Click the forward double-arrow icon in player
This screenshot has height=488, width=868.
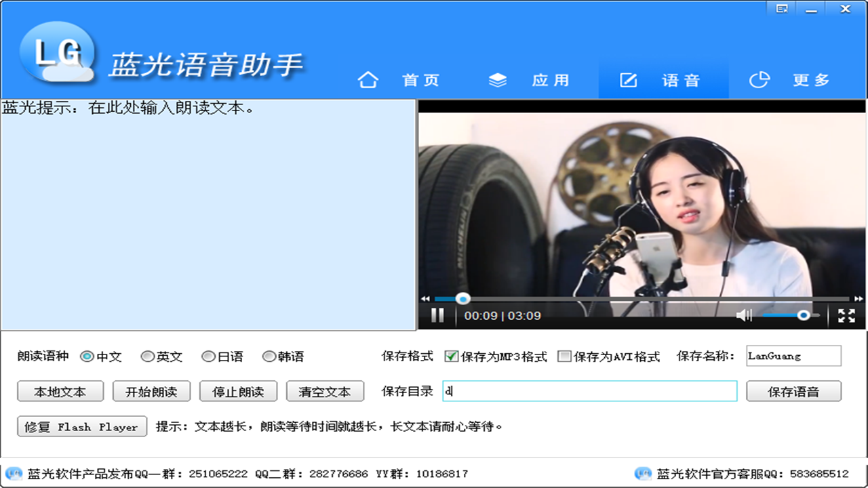[x=857, y=298]
